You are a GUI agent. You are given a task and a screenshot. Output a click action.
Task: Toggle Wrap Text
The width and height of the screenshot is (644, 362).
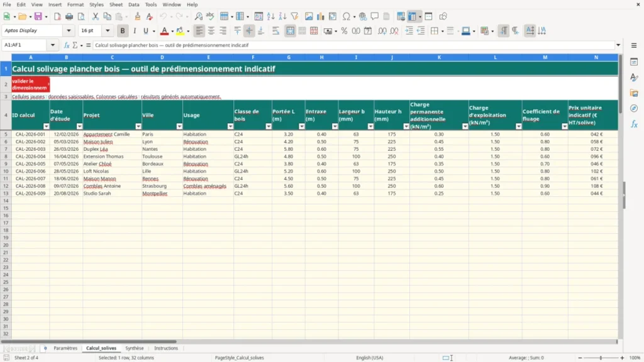point(275,31)
